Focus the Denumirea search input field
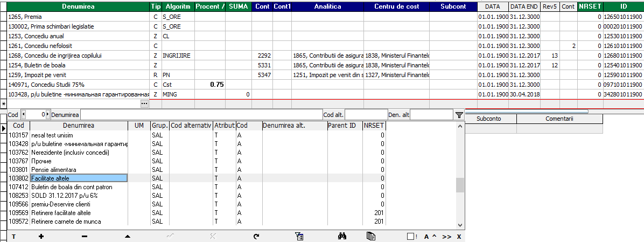This screenshot has height=242, width=644. (201, 115)
